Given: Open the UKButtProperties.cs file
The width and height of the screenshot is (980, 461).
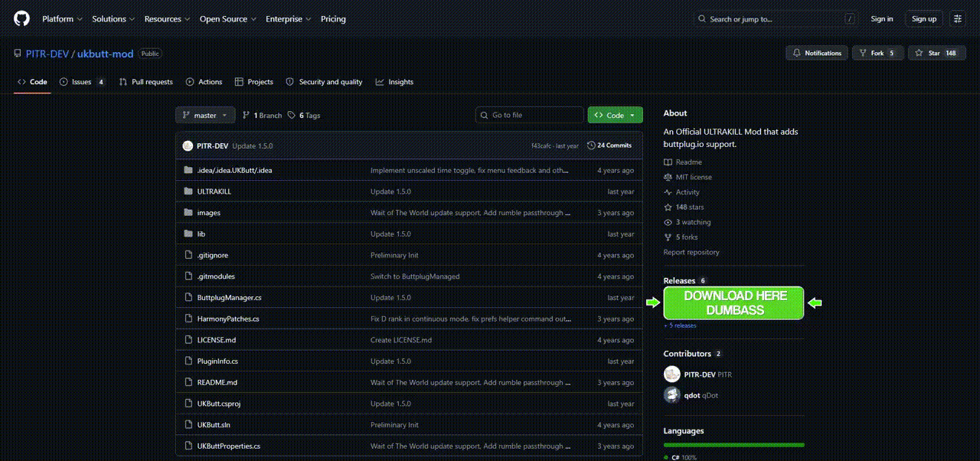Looking at the screenshot, I should tap(228, 446).
